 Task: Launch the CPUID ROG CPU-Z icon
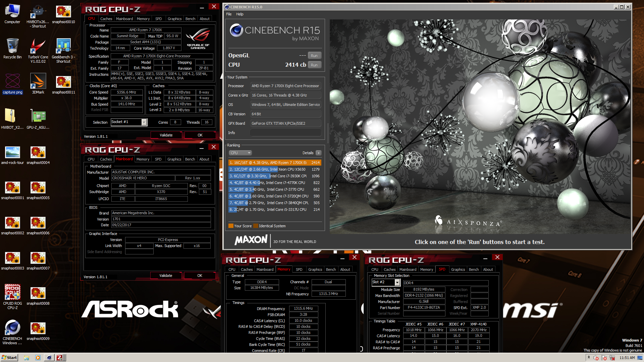[x=12, y=297]
